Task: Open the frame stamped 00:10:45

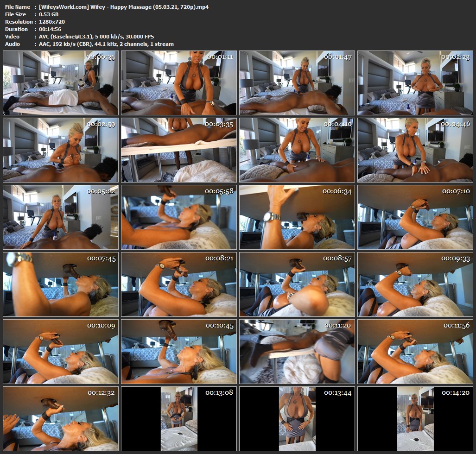Action: [x=179, y=352]
